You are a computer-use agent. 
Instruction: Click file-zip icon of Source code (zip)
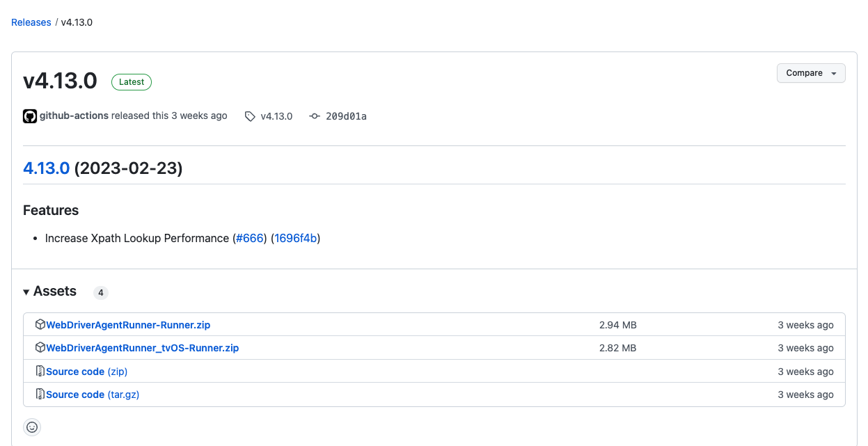point(40,372)
